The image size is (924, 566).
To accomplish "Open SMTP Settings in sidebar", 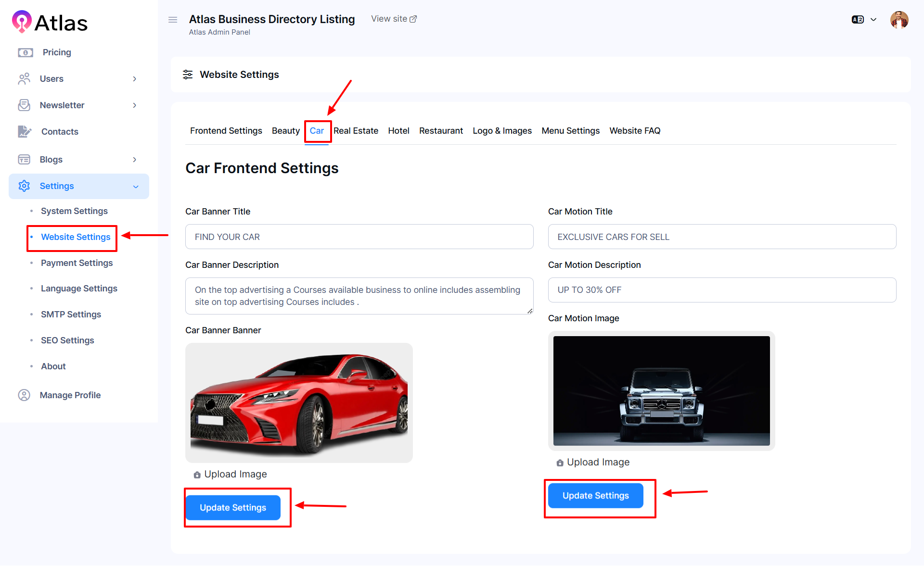I will (71, 314).
